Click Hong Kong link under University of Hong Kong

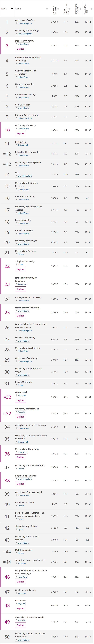(22, 452)
